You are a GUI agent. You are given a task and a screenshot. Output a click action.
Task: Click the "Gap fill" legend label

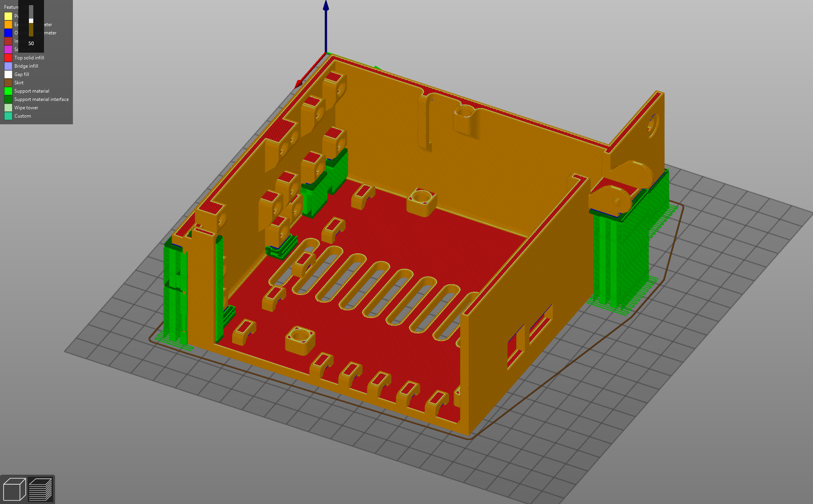tap(22, 74)
